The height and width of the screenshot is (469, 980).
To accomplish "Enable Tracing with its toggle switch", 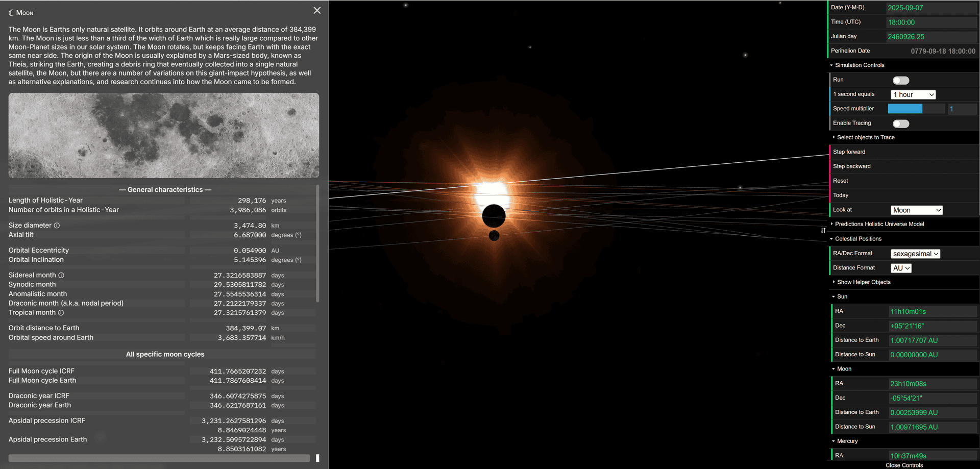I will click(901, 124).
